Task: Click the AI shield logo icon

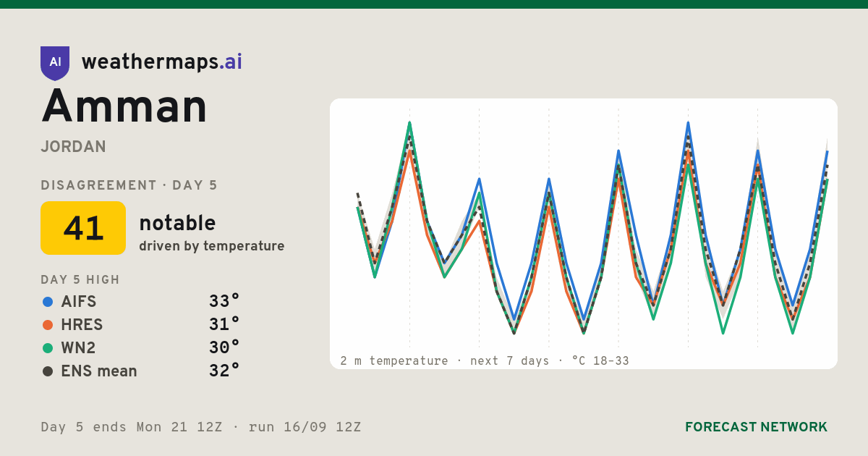Action: pyautogui.click(x=55, y=63)
